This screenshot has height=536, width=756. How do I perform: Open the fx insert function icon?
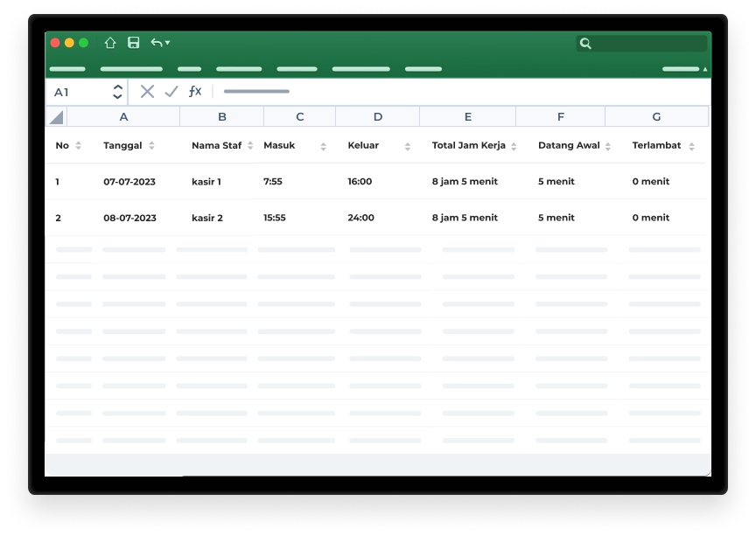pyautogui.click(x=195, y=92)
